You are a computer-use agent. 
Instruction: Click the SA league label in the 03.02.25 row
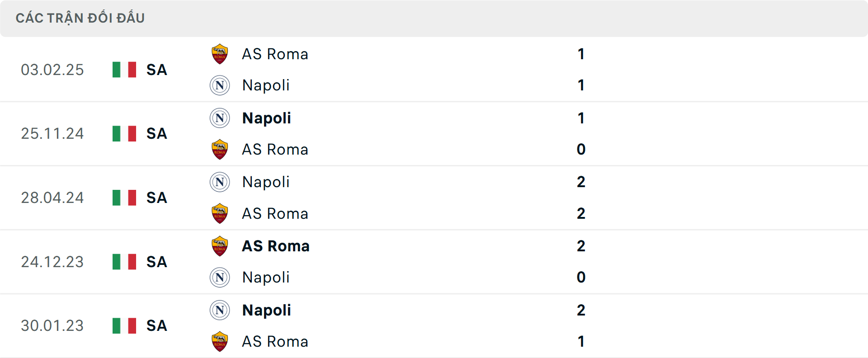[x=156, y=70]
